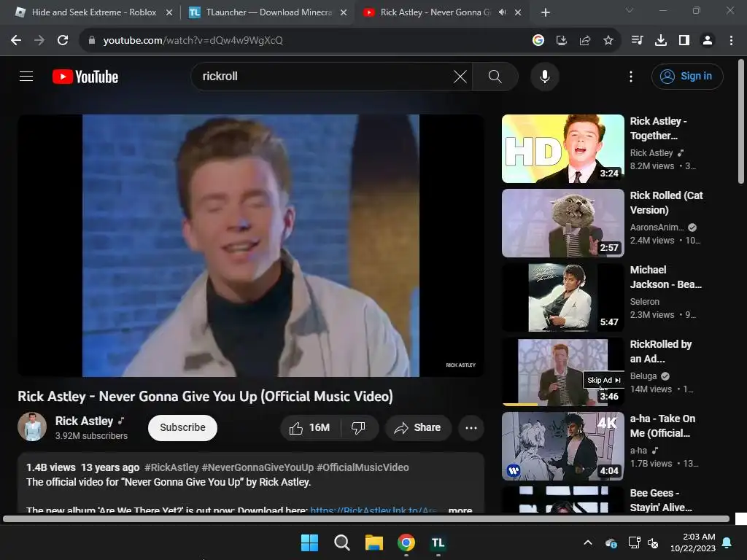Click the Share button

418,427
